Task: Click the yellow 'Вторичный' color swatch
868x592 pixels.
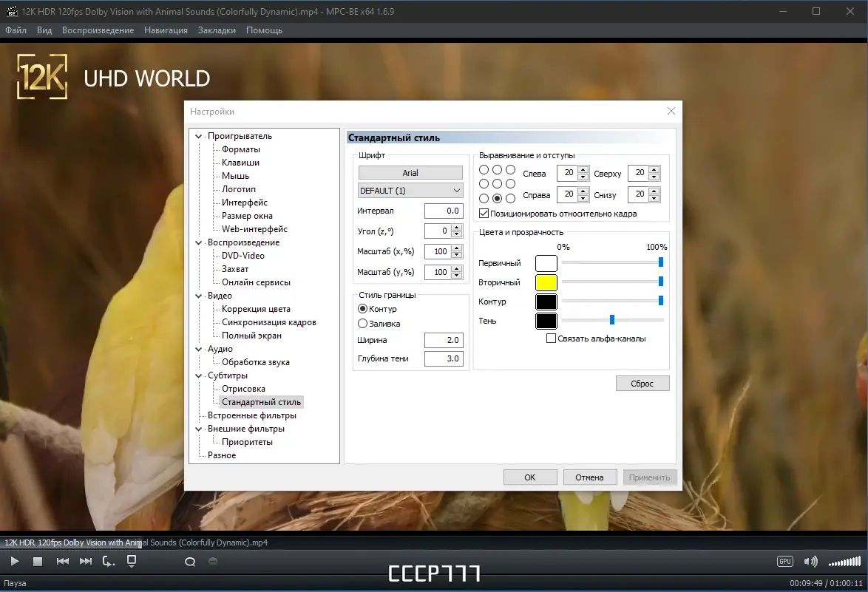Action: tap(546, 282)
